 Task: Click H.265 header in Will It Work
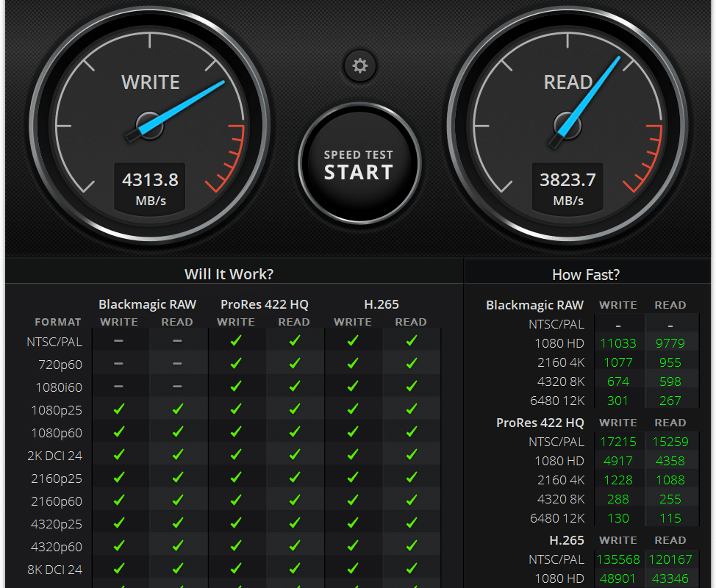click(382, 304)
